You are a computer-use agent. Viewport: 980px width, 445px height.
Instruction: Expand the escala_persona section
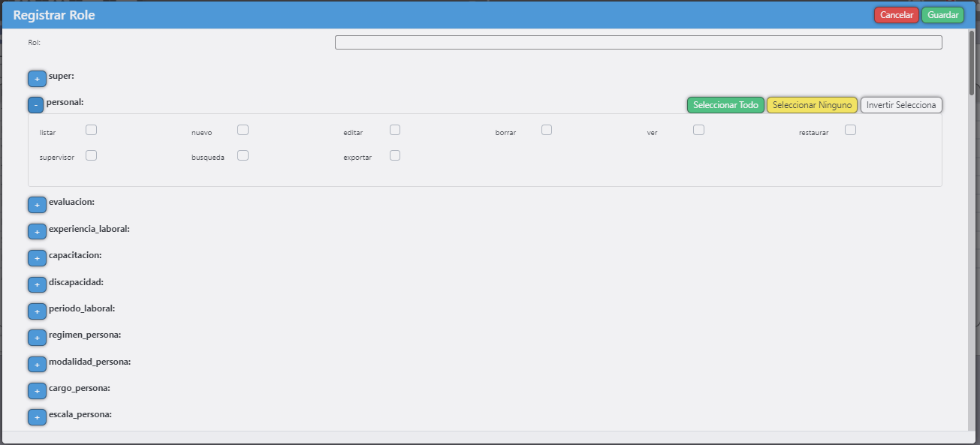click(37, 417)
